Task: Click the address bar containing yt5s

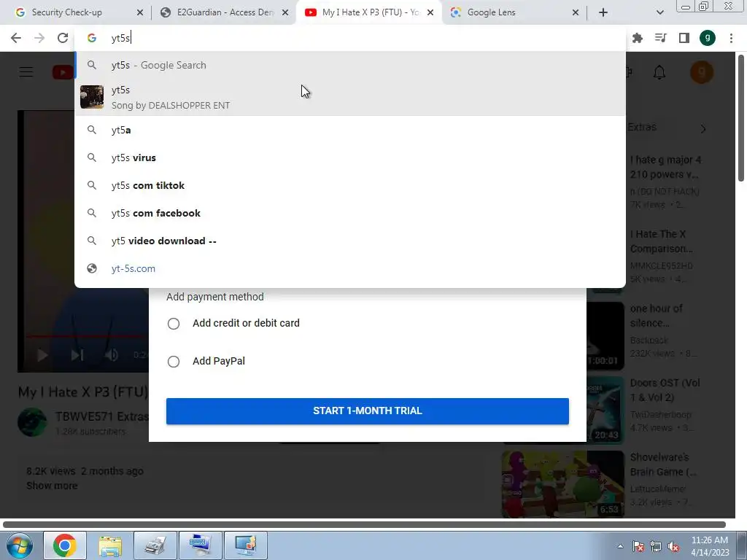Action: [350, 38]
